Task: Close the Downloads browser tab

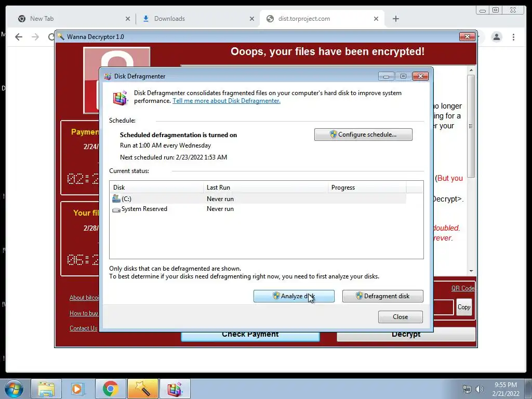Action: point(252,19)
